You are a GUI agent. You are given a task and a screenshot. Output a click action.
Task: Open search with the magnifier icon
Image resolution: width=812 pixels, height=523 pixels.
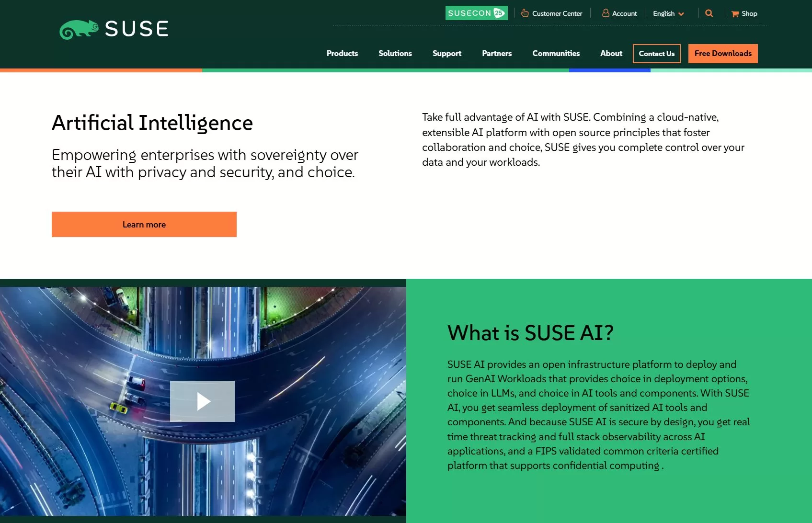coord(709,13)
